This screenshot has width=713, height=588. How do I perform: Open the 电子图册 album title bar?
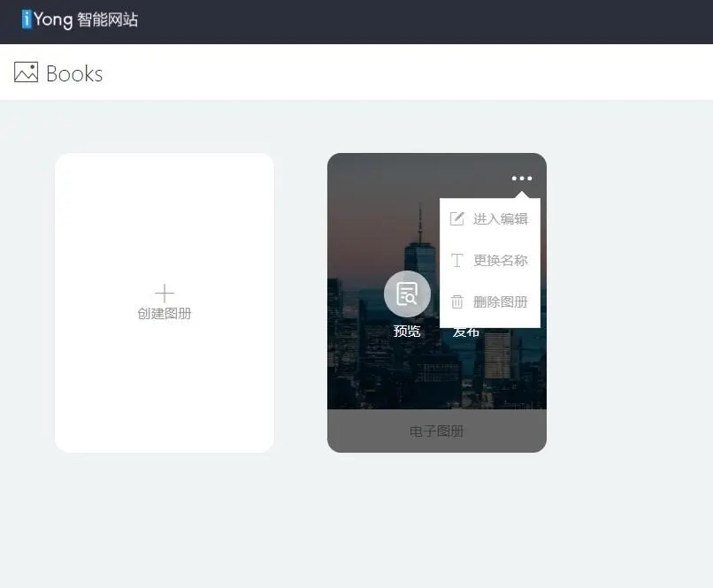point(437,431)
